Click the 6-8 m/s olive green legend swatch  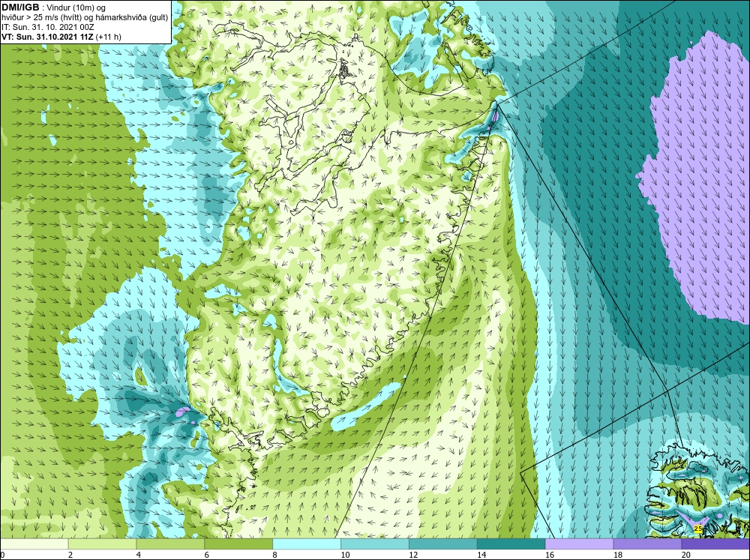[x=238, y=544]
